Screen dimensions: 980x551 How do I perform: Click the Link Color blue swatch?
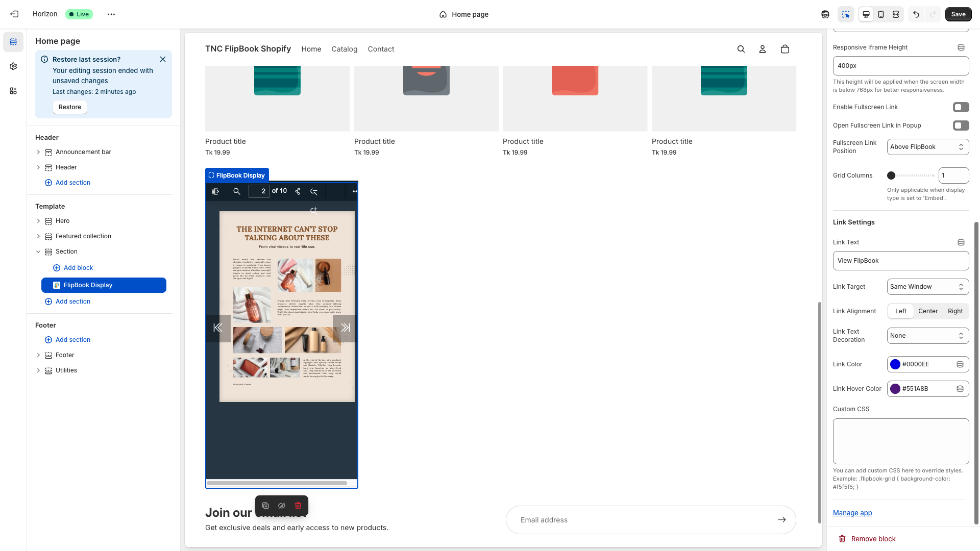click(895, 364)
